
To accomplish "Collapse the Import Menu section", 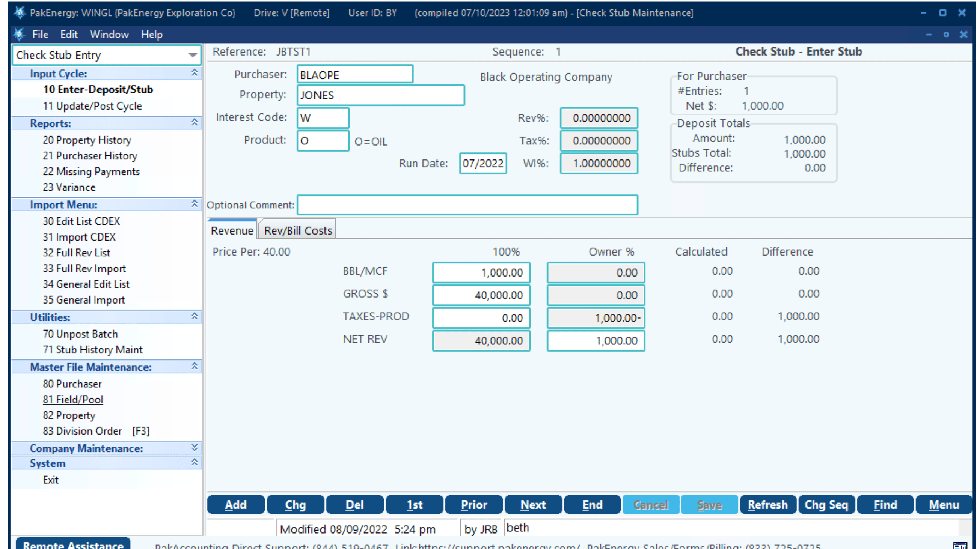I will pos(195,204).
